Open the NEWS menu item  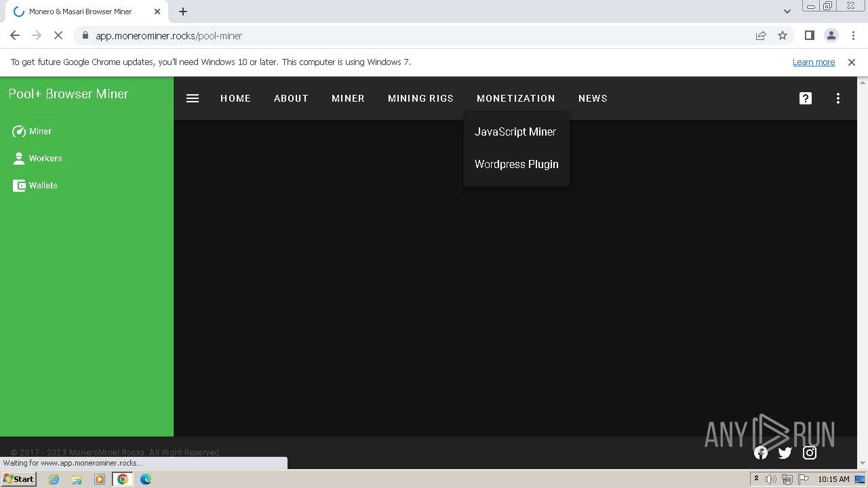(593, 98)
